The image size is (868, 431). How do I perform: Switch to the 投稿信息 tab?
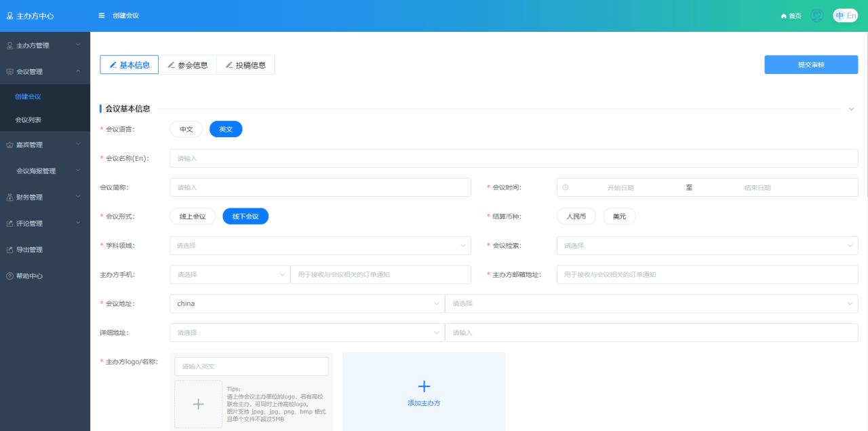tap(245, 65)
